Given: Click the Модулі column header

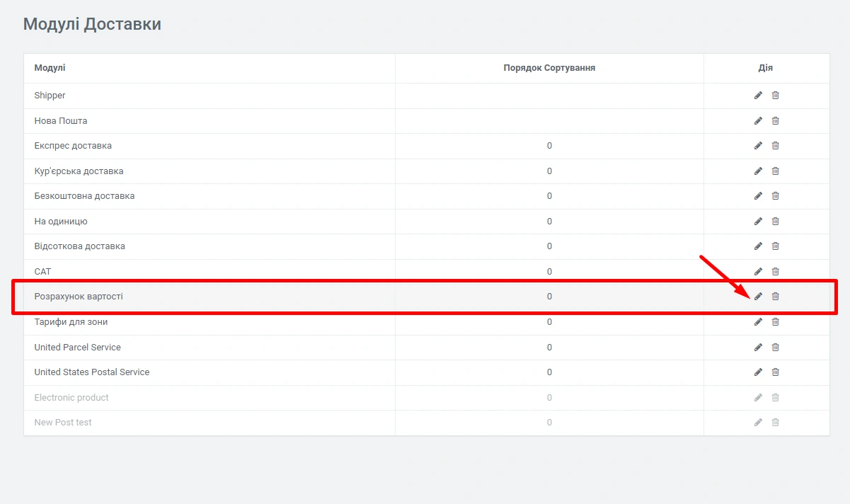Looking at the screenshot, I should coord(50,68).
